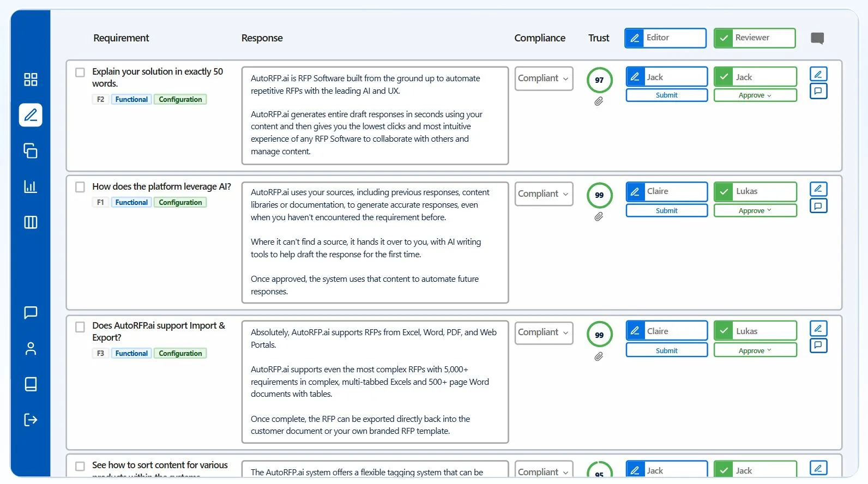Click edit pencil icon for Import & Export row

point(818,329)
